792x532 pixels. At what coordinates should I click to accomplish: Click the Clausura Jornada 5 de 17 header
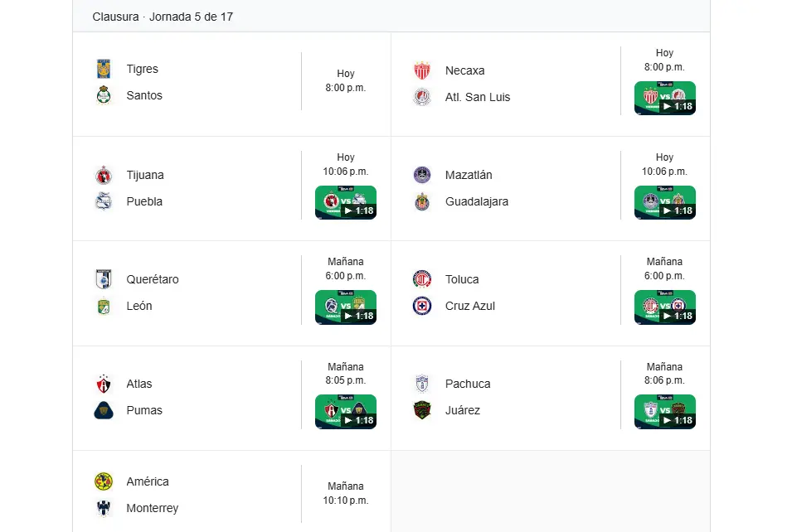(x=163, y=17)
